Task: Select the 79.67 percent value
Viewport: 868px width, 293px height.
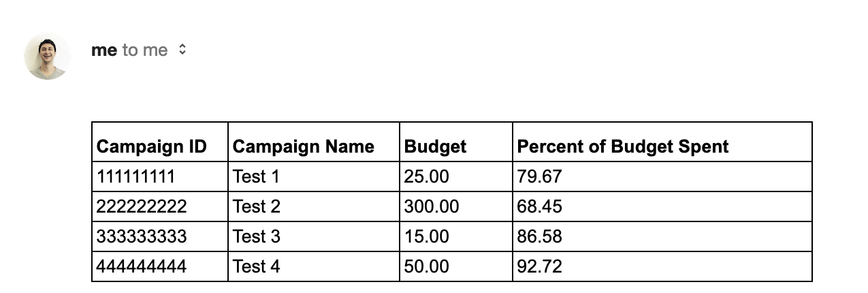Action: [x=539, y=177]
